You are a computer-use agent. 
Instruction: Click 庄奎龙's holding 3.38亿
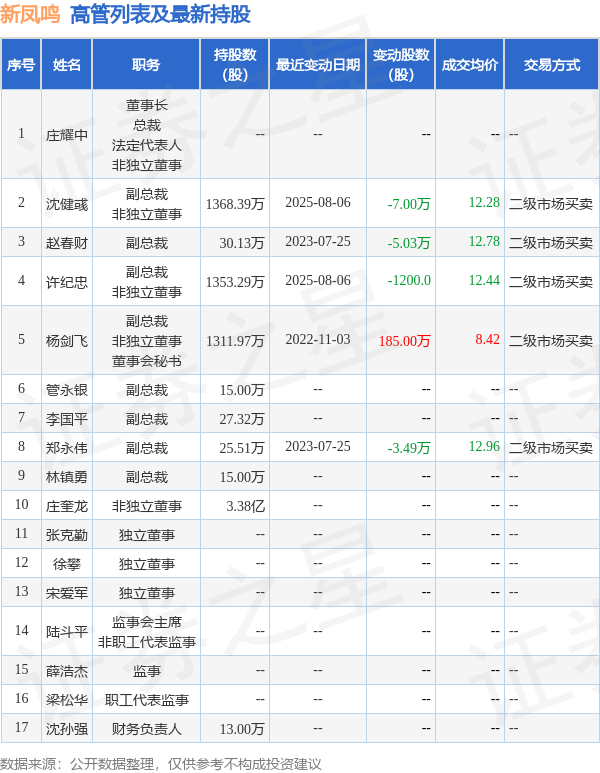pos(246,506)
